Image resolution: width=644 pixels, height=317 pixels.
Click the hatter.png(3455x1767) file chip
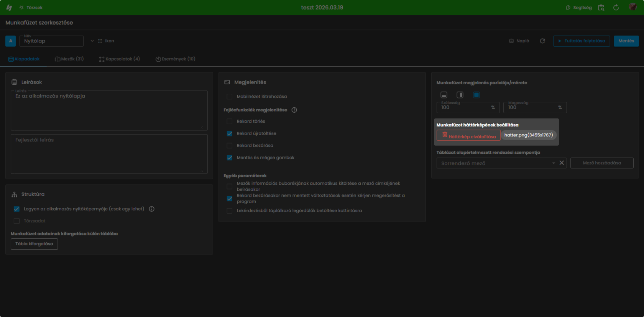(529, 135)
